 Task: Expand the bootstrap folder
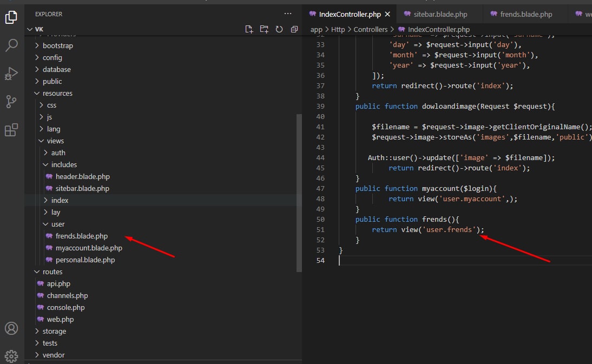57,45
